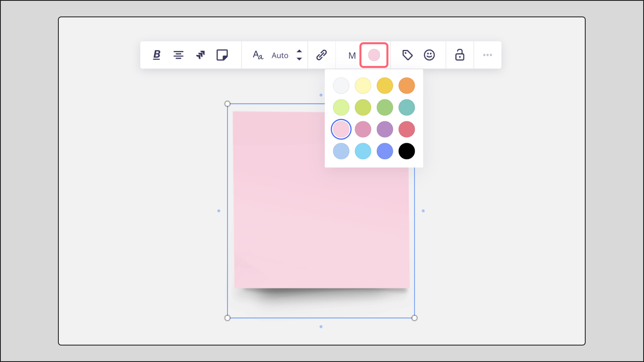Image resolution: width=644 pixels, height=362 pixels.
Task: Click the Auto font size label
Action: point(280,55)
